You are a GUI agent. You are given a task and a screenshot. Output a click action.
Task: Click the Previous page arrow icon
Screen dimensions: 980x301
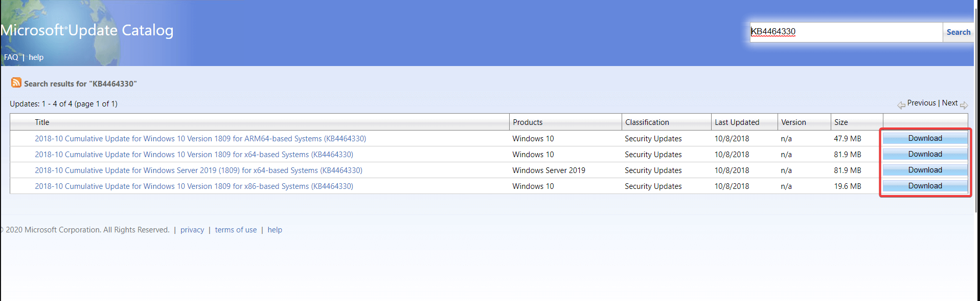click(901, 105)
